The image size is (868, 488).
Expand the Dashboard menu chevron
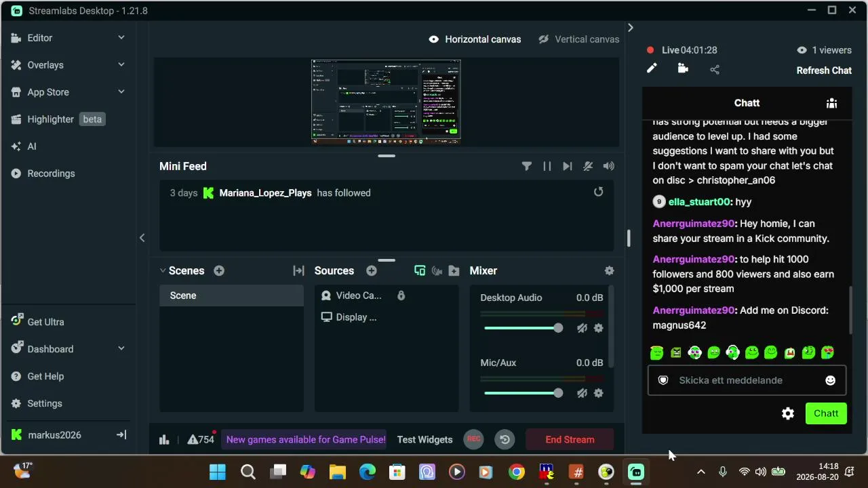pyautogui.click(x=121, y=349)
